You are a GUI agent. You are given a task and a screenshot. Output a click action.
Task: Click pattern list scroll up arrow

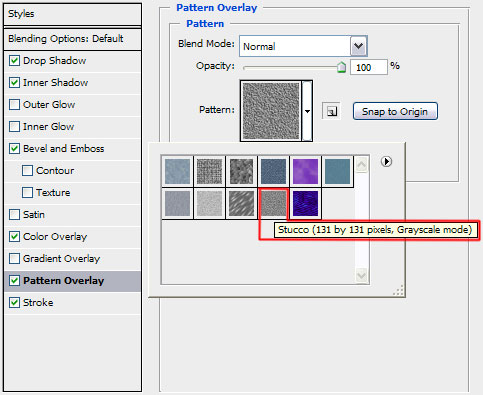tap(362, 164)
